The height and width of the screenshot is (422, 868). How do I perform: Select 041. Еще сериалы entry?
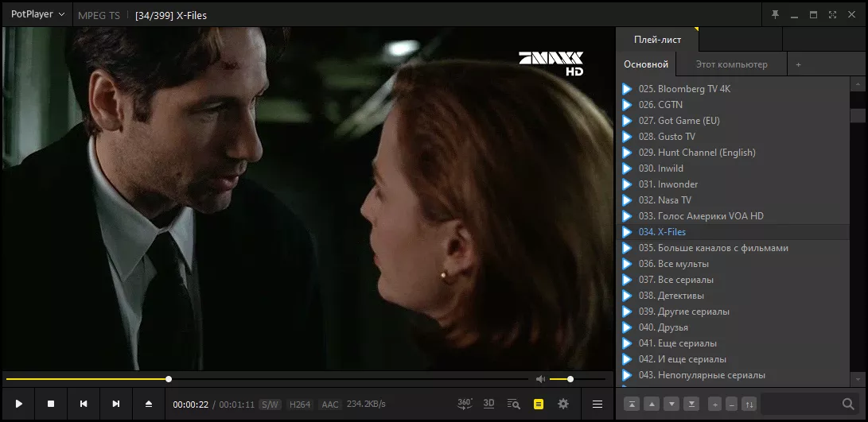click(733, 343)
